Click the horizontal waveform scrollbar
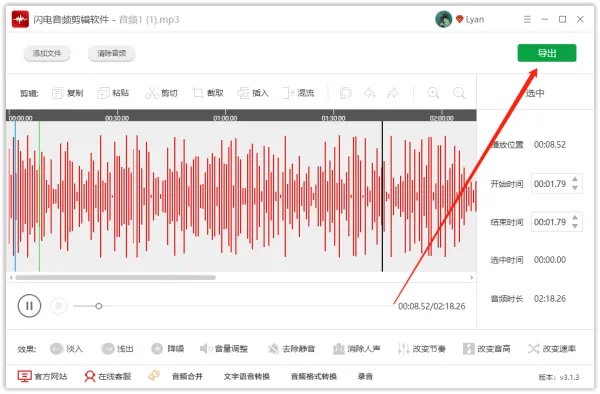The image size is (600, 394). pyautogui.click(x=115, y=278)
